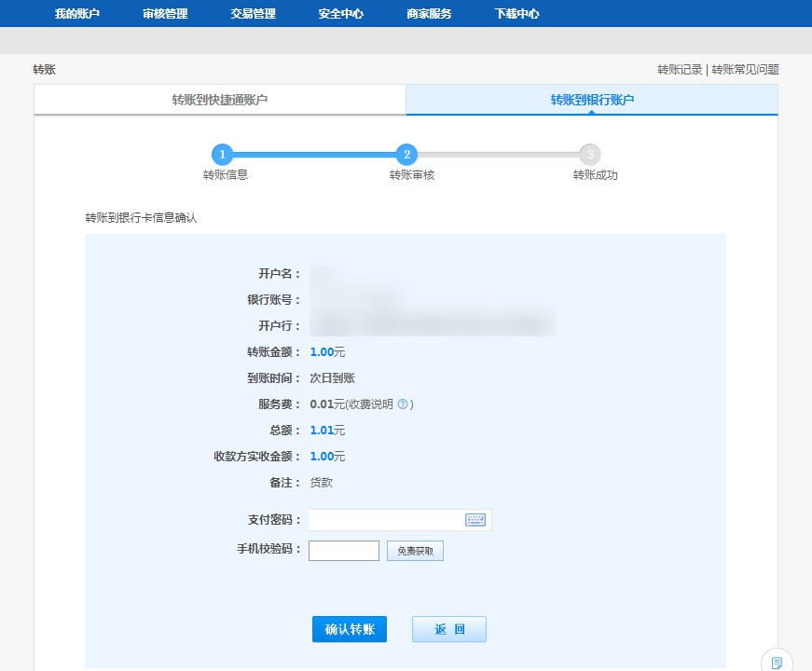
Task: Click the help icon beside 收费说明
Action: (x=403, y=404)
